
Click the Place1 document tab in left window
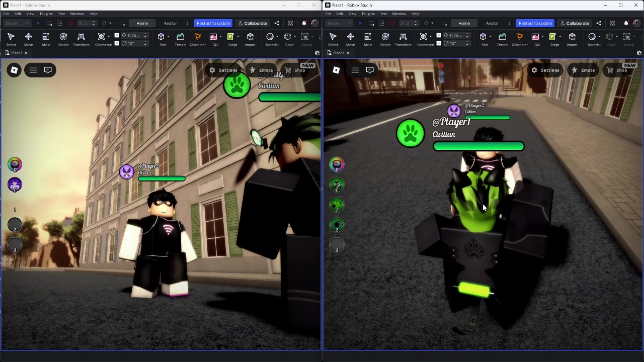coord(16,53)
